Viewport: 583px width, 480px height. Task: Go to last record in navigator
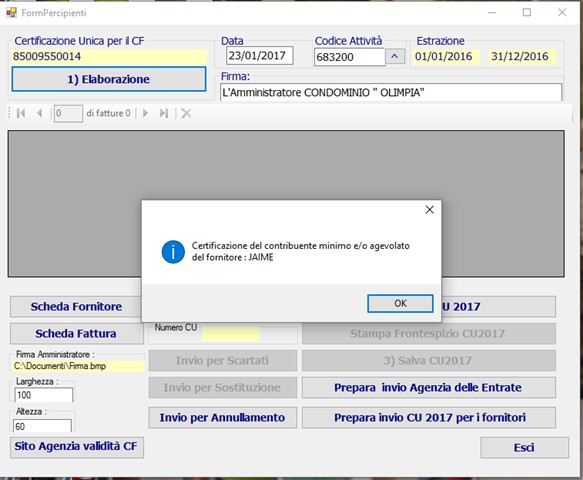164,113
